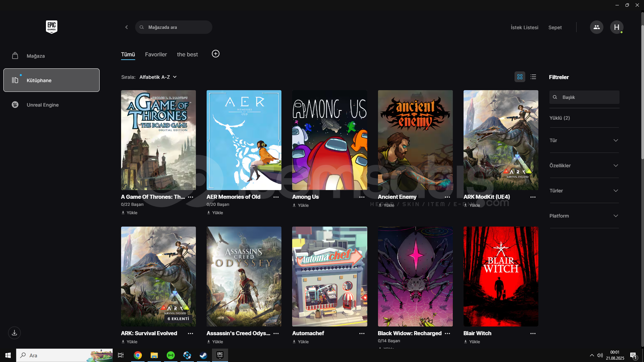Click Yükle under Among Us

(301, 205)
